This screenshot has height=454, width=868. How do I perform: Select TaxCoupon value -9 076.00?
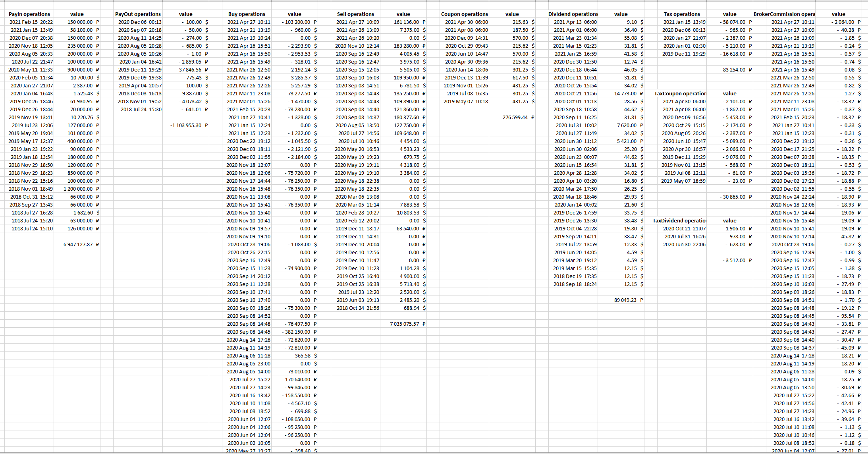[730, 157]
